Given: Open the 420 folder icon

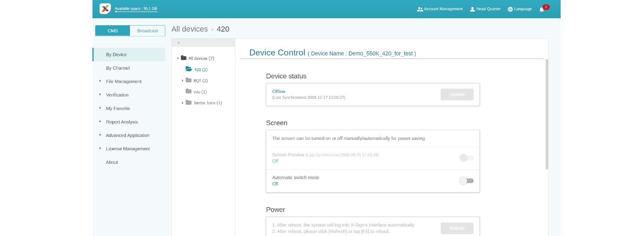Looking at the screenshot, I should [189, 69].
